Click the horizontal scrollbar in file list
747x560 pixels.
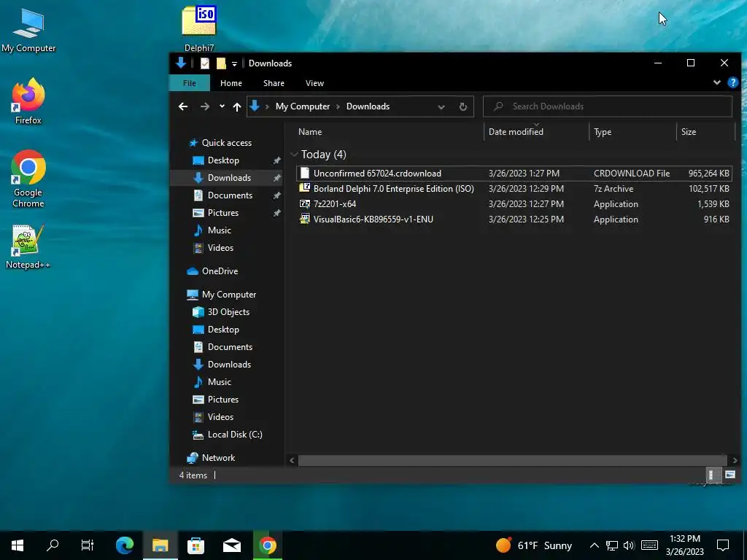click(513, 461)
